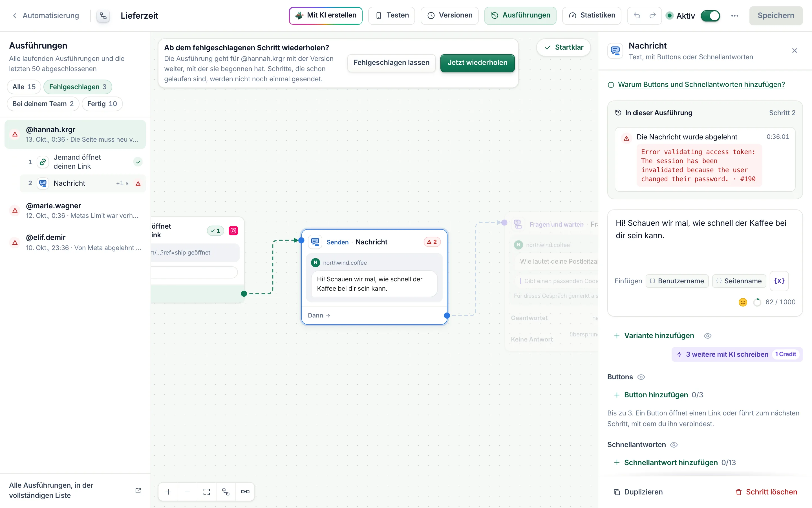Select step 2 Nachricht in execution list
The width and height of the screenshot is (812, 508).
point(83,183)
